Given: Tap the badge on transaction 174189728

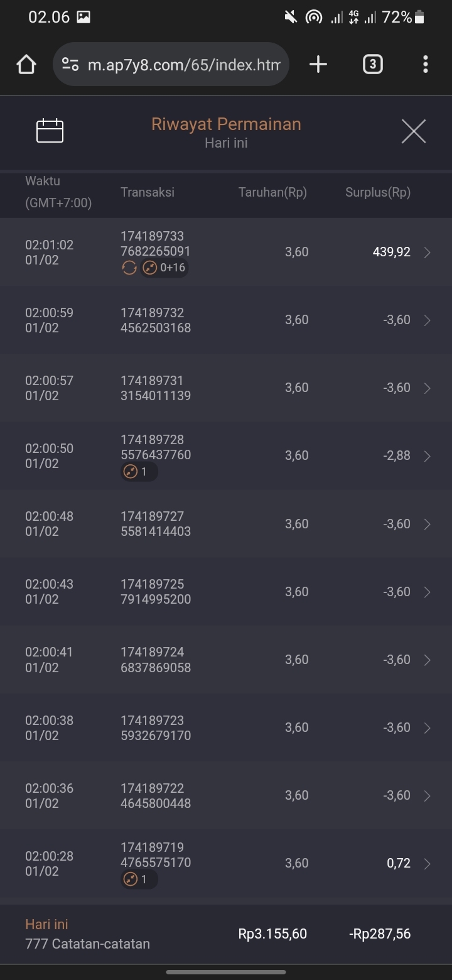Looking at the screenshot, I should point(139,472).
